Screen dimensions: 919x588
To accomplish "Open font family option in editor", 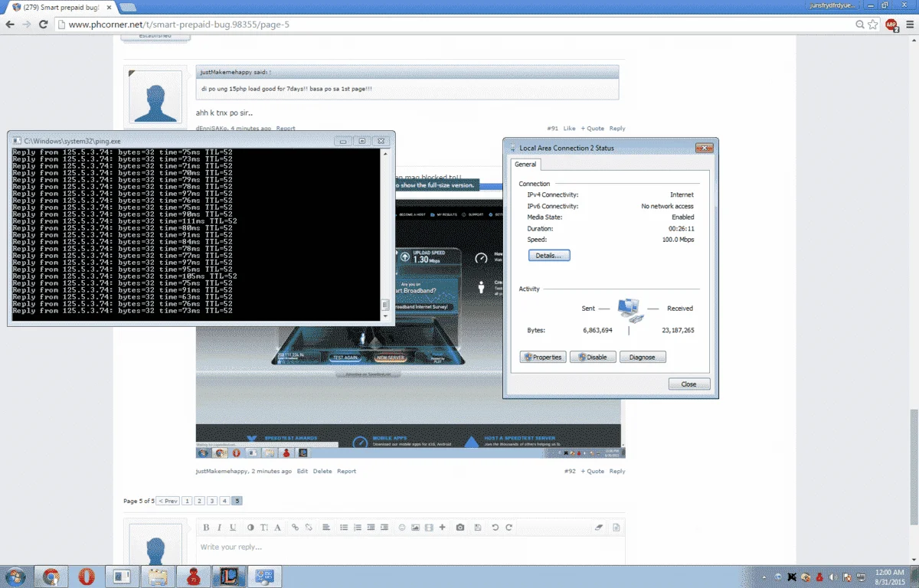I will pos(277,528).
